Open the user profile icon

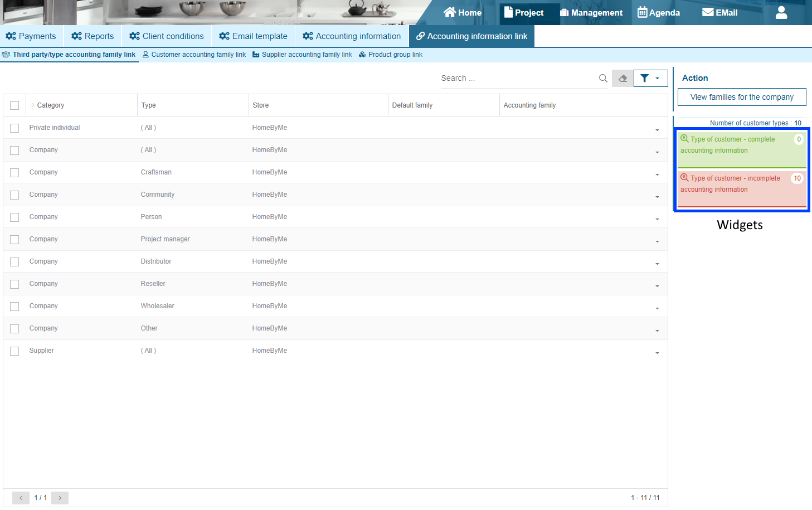(781, 13)
